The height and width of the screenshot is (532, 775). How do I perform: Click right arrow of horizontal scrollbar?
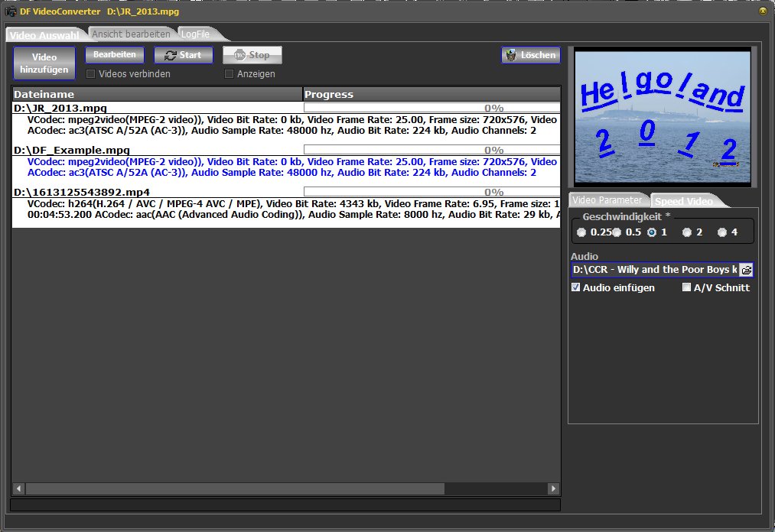click(553, 488)
